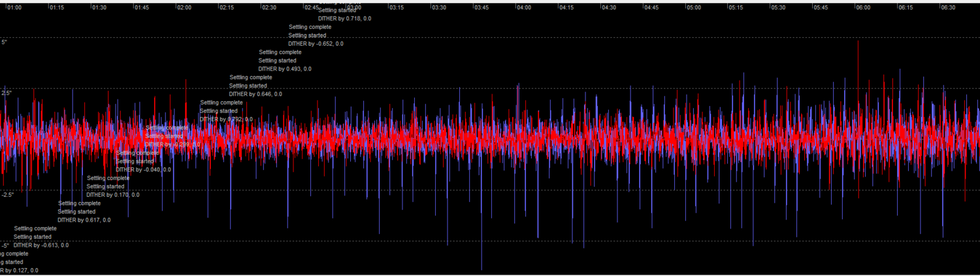Click the 03:45 time label
This screenshot has width=980, height=276.
tap(482, 8)
